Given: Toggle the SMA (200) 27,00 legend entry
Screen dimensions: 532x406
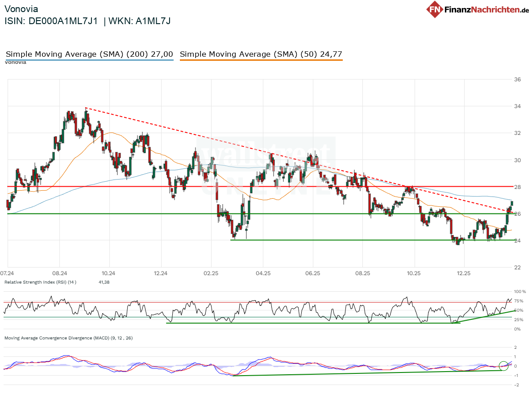Looking at the screenshot, I should [x=89, y=54].
